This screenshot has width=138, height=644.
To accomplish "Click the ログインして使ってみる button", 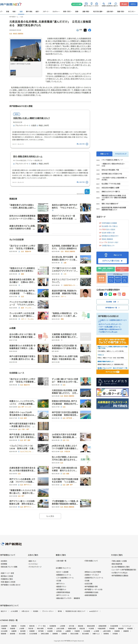I will tap(112, 260).
